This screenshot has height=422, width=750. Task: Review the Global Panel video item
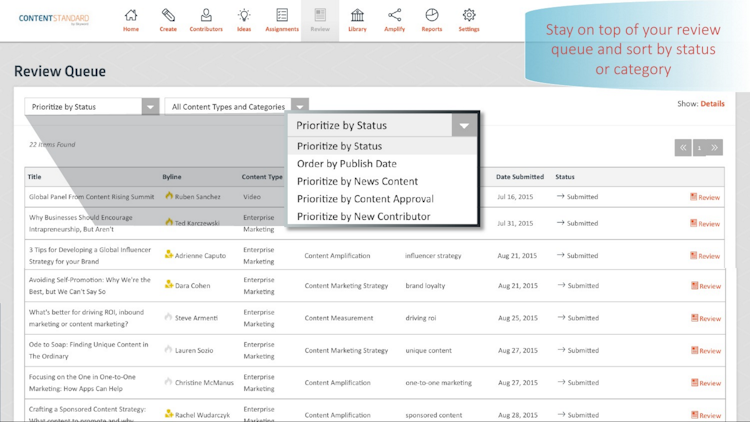click(705, 197)
